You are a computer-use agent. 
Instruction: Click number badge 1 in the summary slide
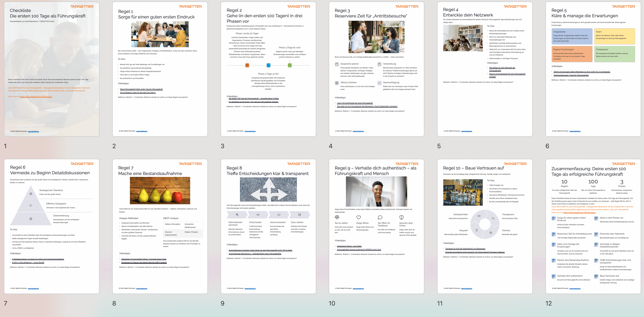(554, 218)
